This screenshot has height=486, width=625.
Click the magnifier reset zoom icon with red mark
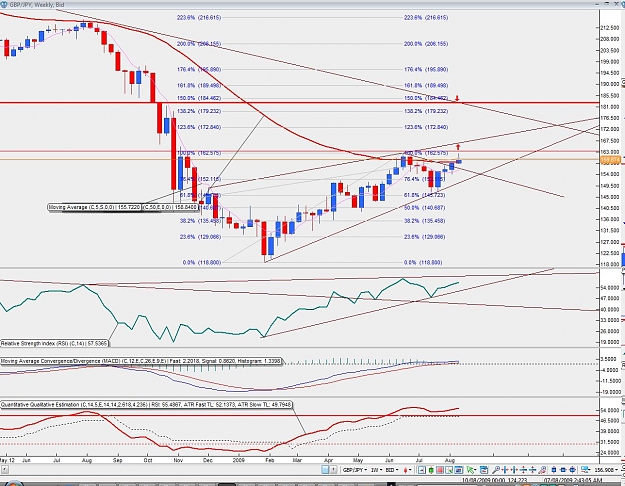542,470
